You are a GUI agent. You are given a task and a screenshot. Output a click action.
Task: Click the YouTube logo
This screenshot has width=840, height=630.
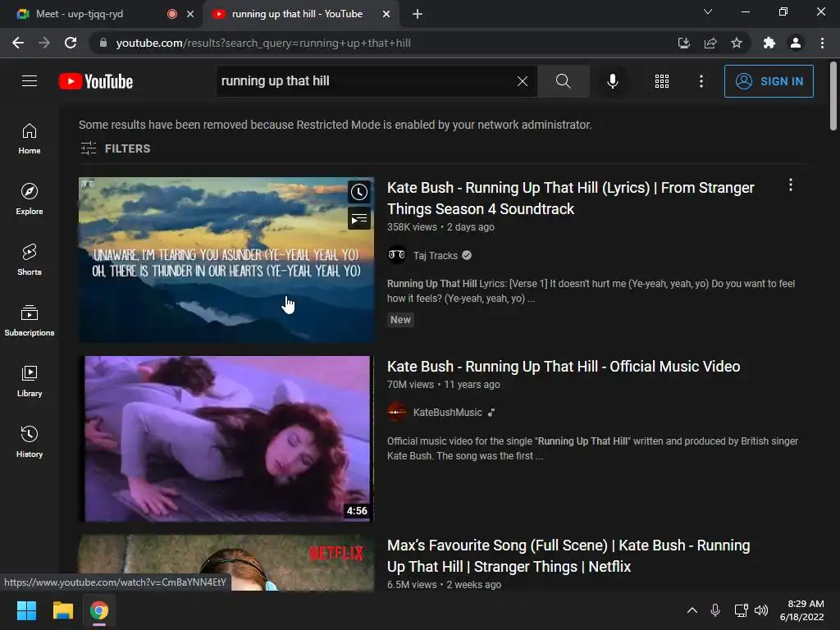click(96, 81)
